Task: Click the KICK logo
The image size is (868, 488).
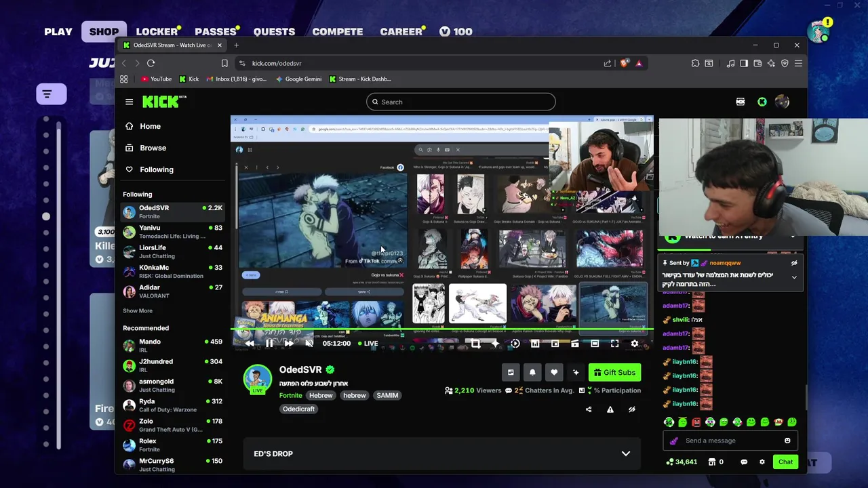Action: (164, 102)
